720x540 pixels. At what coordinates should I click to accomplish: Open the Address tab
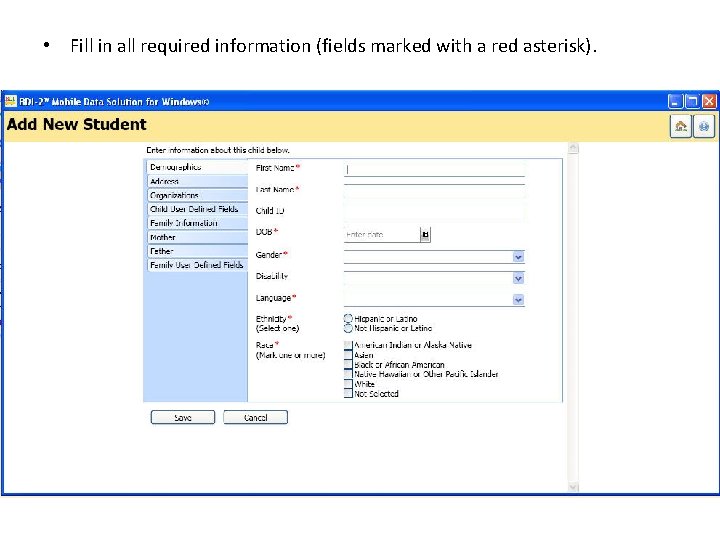197,181
